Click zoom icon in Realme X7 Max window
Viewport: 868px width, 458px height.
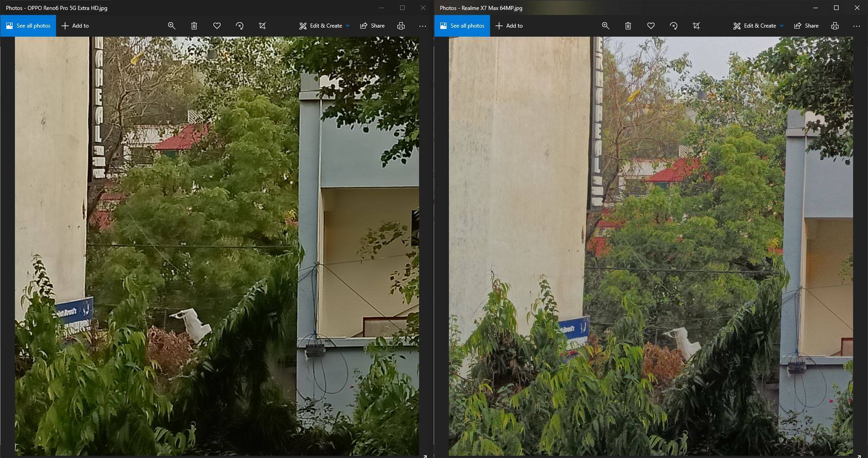pyautogui.click(x=605, y=26)
